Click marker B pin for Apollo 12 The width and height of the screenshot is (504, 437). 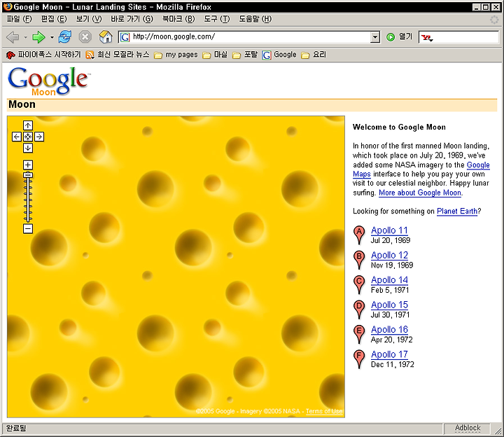pos(359,260)
